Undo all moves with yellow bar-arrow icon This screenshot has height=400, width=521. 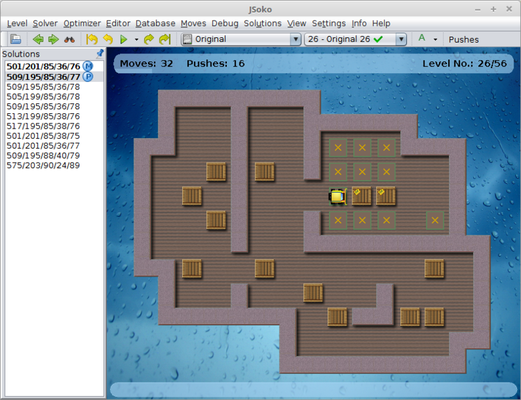pos(92,39)
